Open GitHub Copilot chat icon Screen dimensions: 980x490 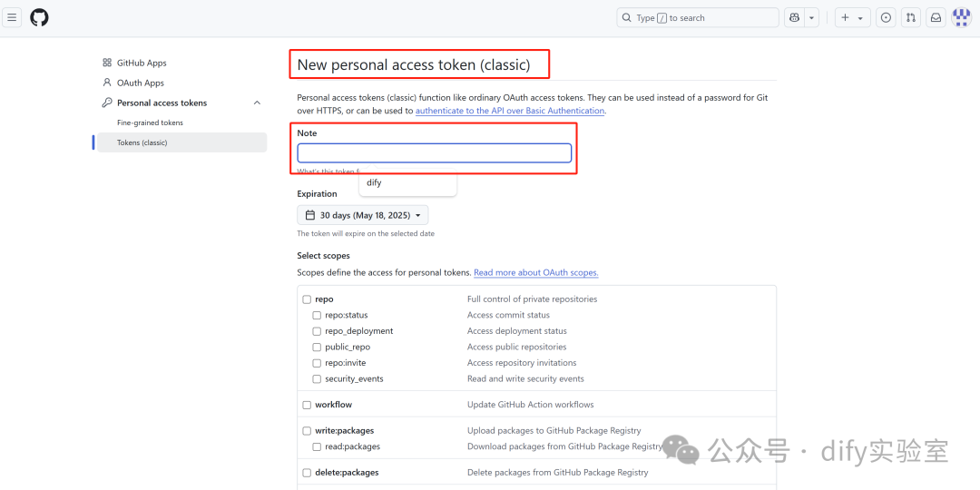click(795, 17)
